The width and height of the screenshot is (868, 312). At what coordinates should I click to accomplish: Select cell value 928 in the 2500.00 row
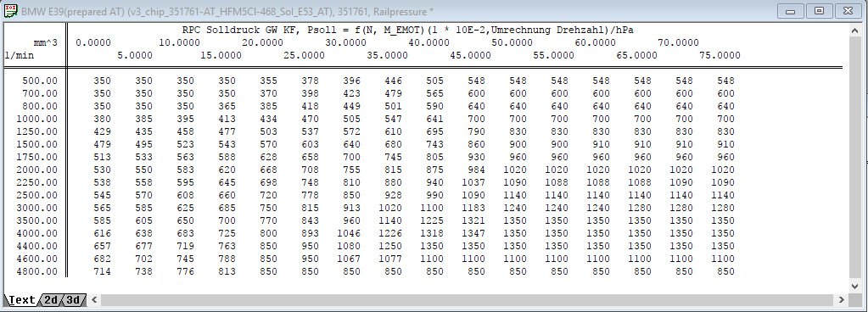393,195
